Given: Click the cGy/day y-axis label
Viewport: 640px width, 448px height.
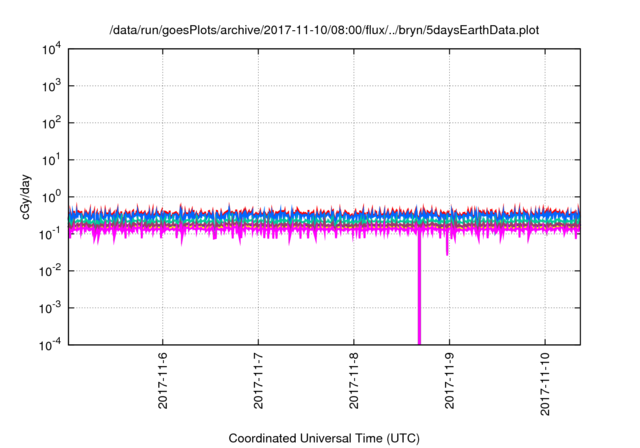Looking at the screenshot, I should click(x=26, y=197).
